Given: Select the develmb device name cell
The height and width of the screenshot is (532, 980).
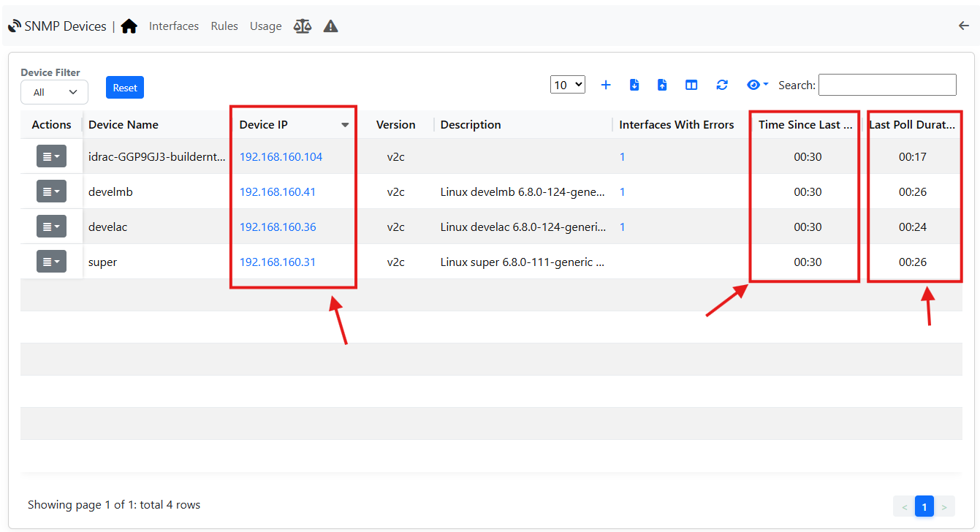Looking at the screenshot, I should click(x=110, y=191).
